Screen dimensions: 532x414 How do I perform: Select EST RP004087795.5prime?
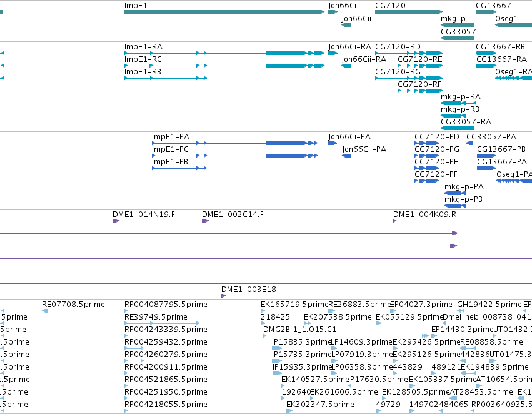point(126,311)
